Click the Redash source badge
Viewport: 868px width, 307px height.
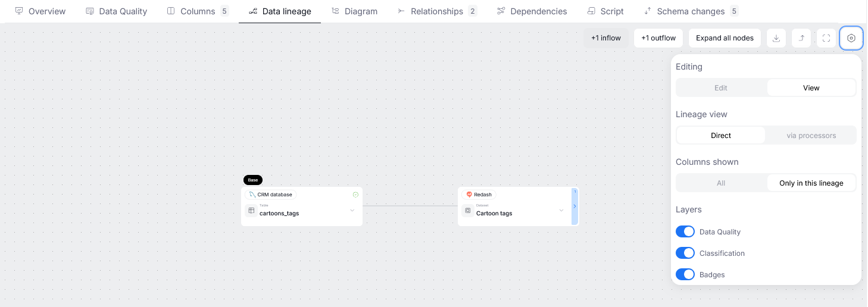pos(479,195)
